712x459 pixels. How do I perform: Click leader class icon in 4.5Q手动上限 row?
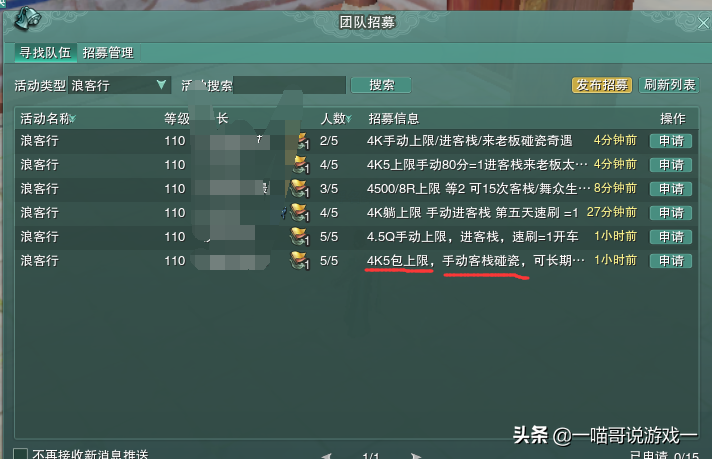(x=300, y=237)
